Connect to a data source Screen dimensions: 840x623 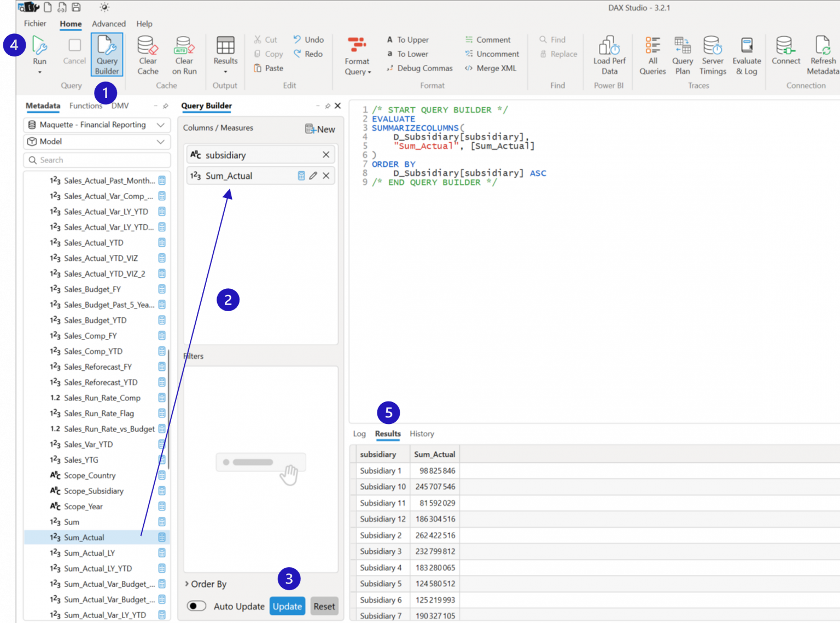coord(786,52)
